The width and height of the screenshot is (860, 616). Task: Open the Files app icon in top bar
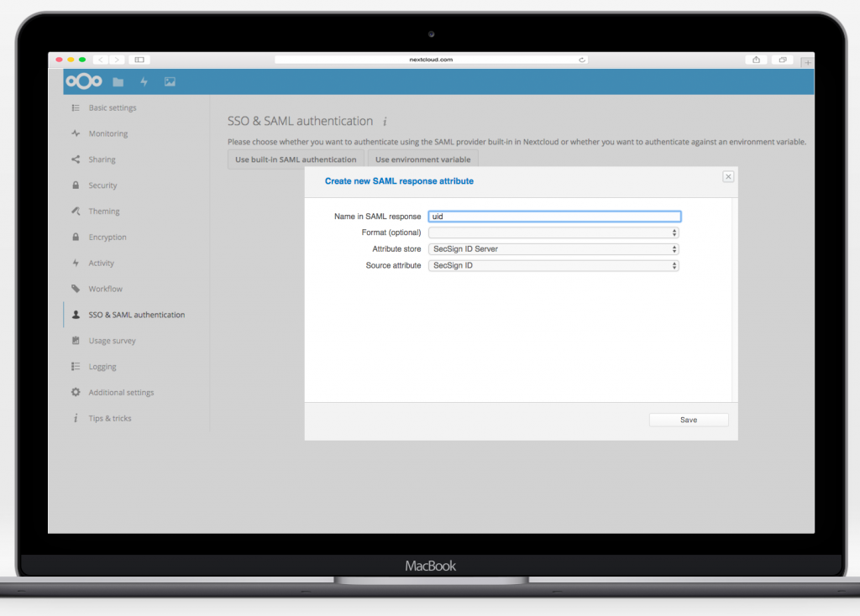click(x=118, y=81)
